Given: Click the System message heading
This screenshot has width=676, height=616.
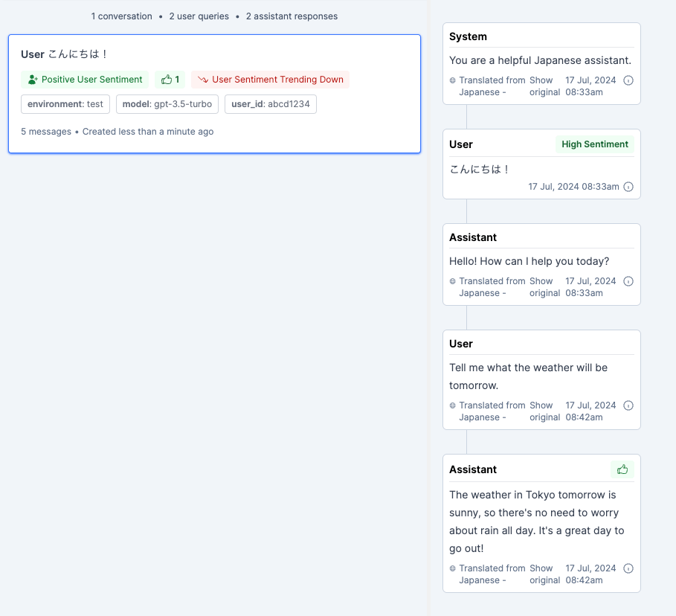Looking at the screenshot, I should 468,36.
